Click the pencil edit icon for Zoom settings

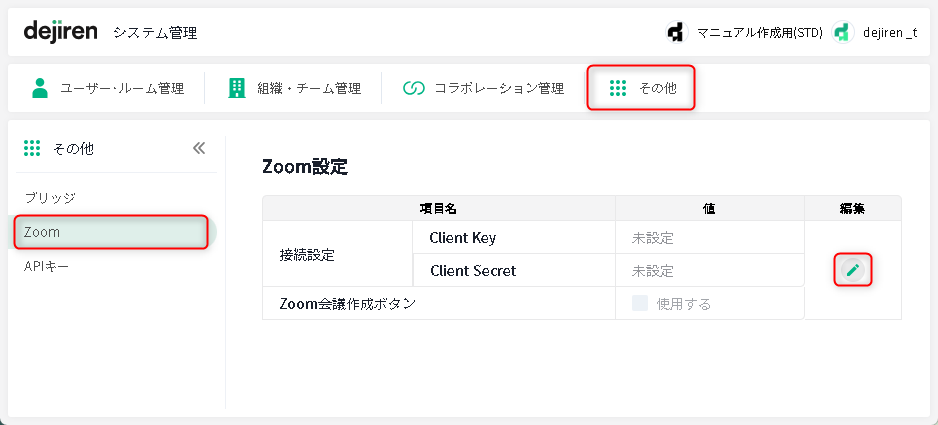click(x=852, y=269)
